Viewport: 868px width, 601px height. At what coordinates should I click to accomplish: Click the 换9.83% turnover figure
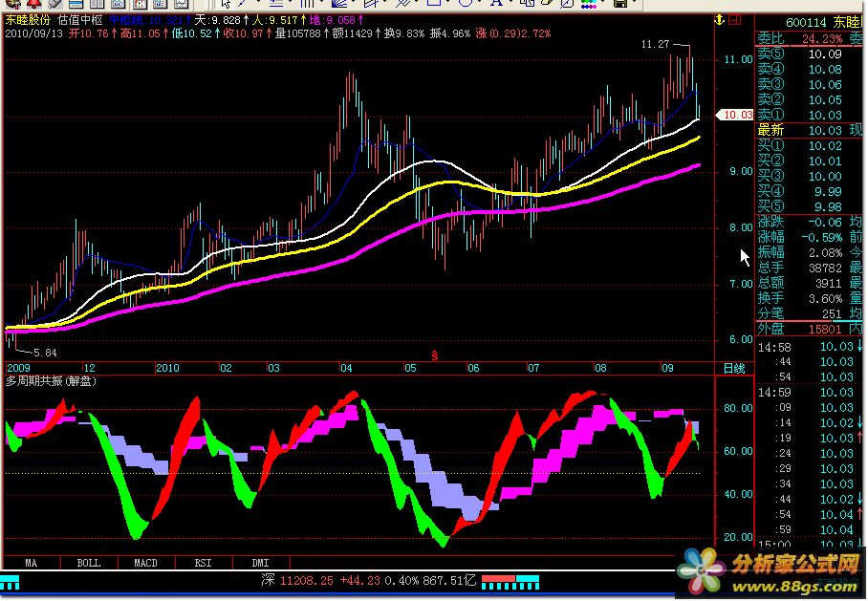(x=404, y=33)
